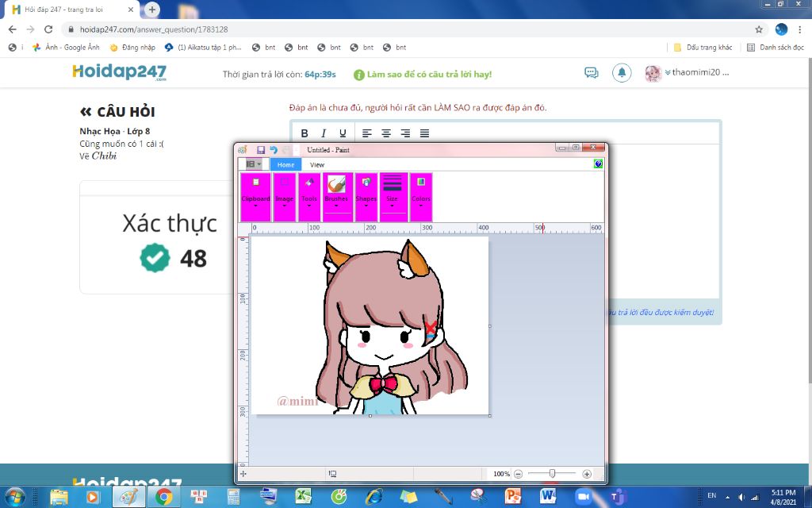Center align text in answer editor
This screenshot has height=508, width=812.
(x=386, y=133)
